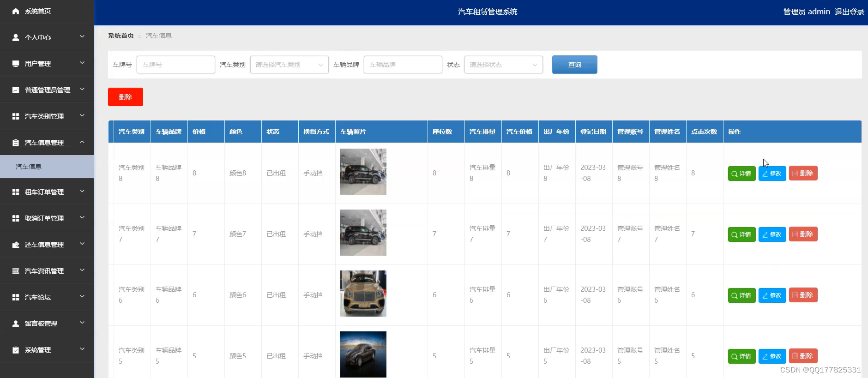Click the blue 查询 button
The width and height of the screenshot is (868, 378).
coord(575,65)
